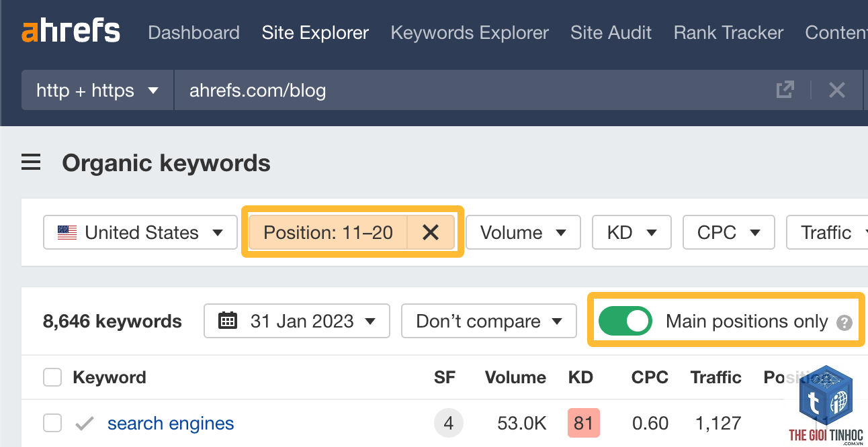Open the United States country dropdown
The height and width of the screenshot is (447, 868).
pyautogui.click(x=140, y=232)
